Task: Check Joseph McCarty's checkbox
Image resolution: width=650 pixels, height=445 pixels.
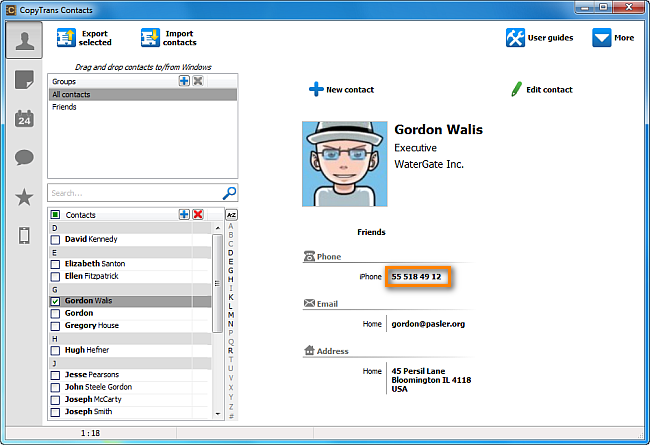Action: pos(55,400)
